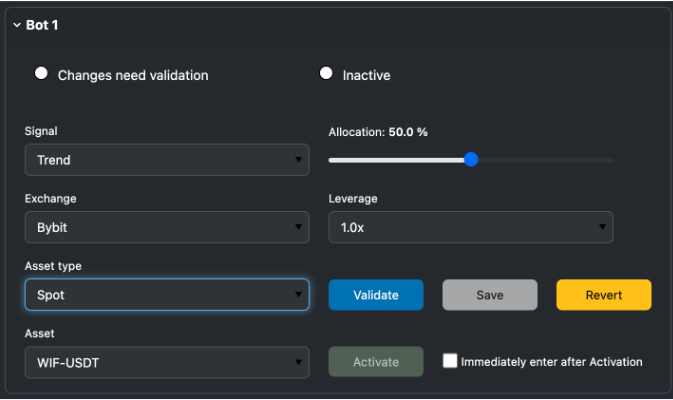Click the Inactive status indicator
The height and width of the screenshot is (400, 673).
[326, 73]
